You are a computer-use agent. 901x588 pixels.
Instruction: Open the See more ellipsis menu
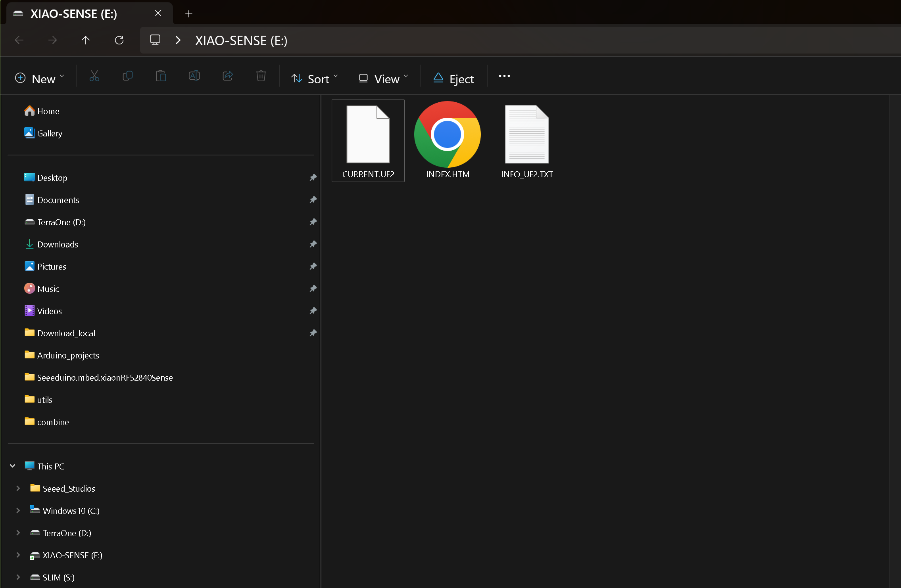(504, 76)
